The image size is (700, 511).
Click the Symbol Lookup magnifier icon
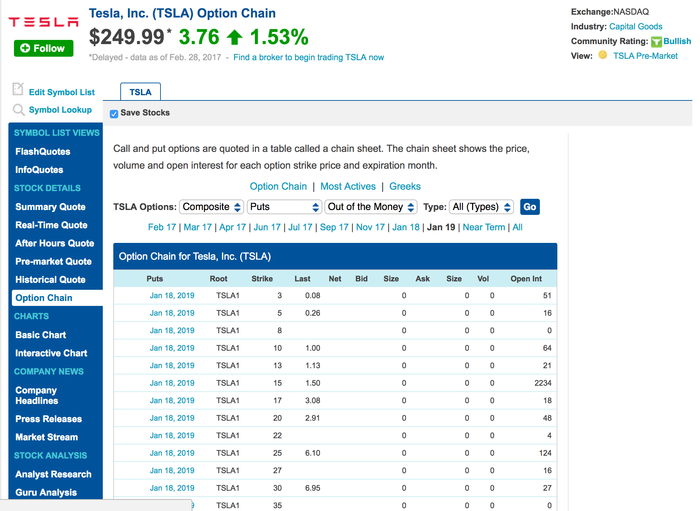[18, 110]
